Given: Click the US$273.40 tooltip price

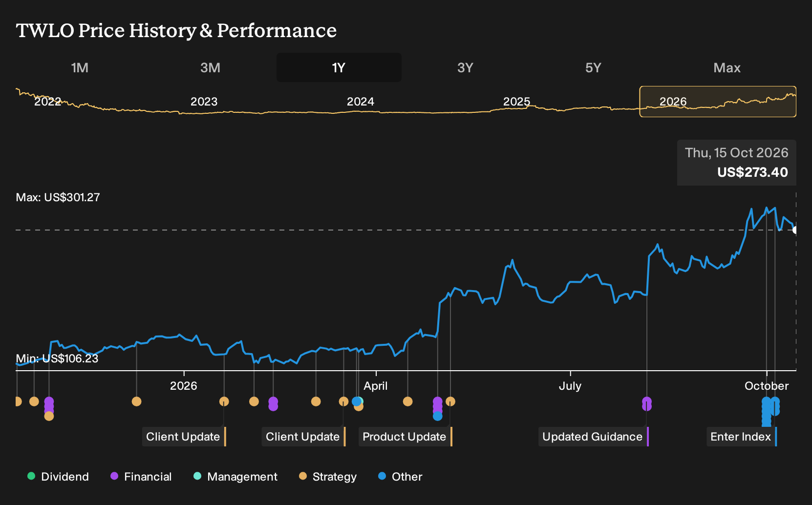Looking at the screenshot, I should 752,172.
